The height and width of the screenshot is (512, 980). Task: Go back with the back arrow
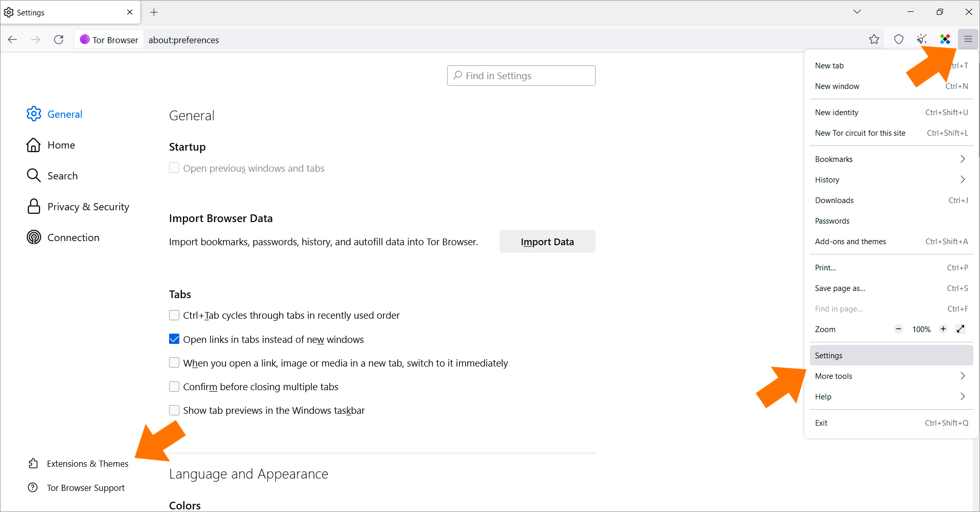coord(12,40)
